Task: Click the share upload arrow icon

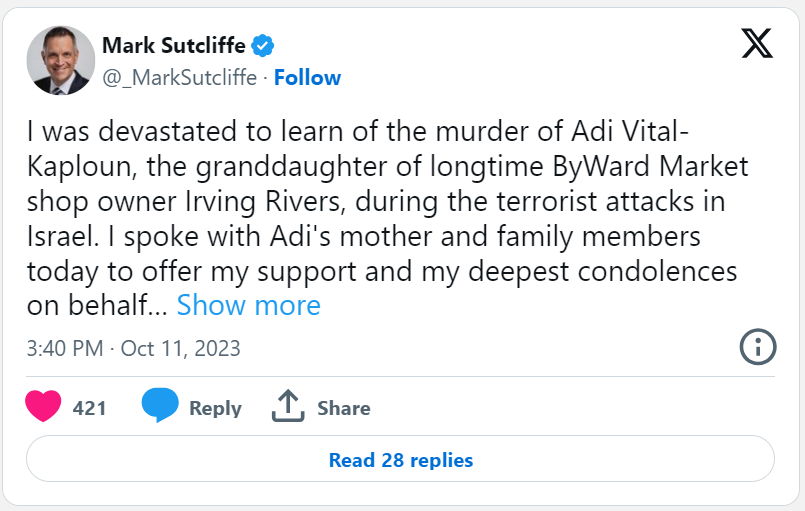Action: click(288, 406)
